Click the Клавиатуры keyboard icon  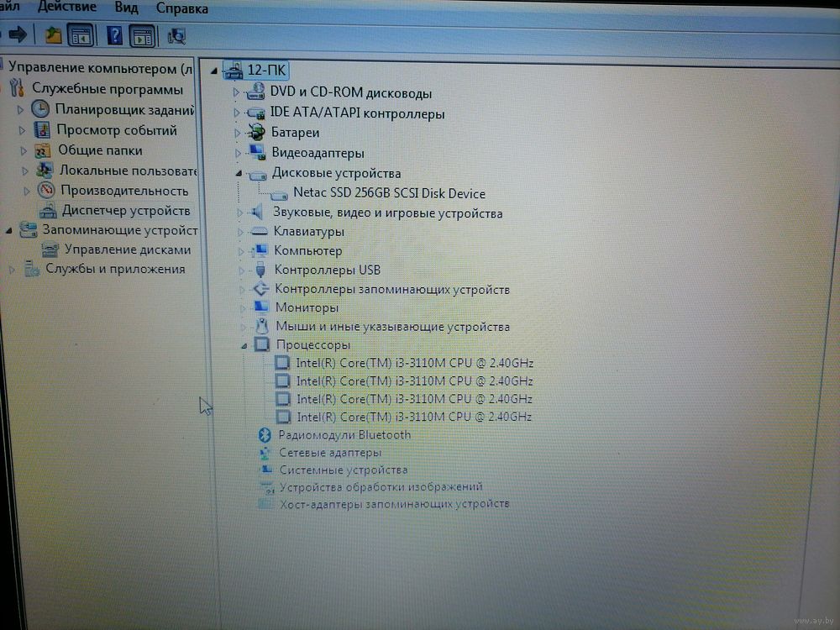pos(260,232)
